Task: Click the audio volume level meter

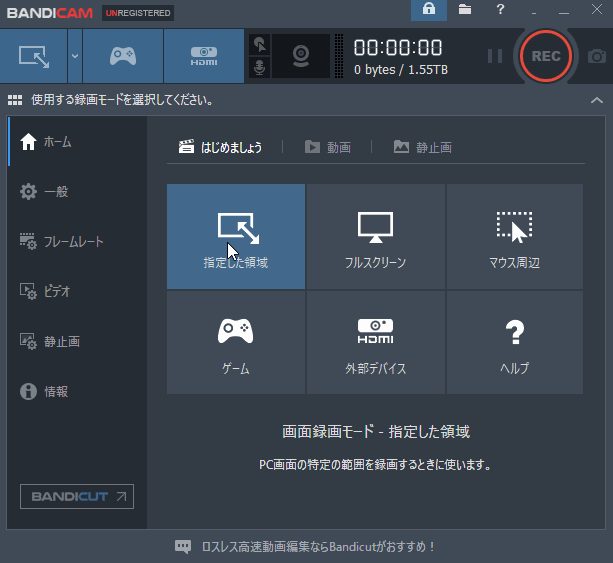Action: point(339,56)
